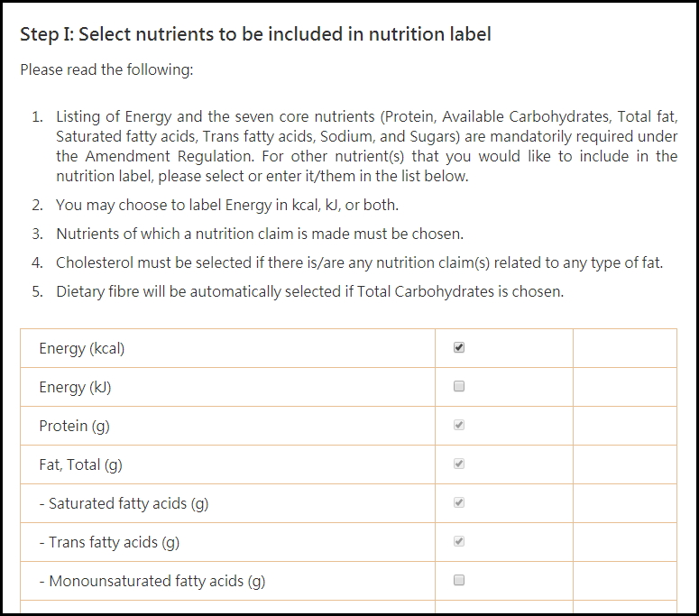Click the Energy (kcal) row label
Screen dimensions: 699x616
(x=82, y=348)
